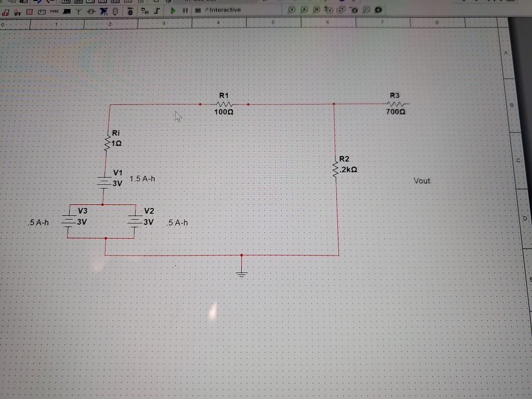Select resistor R1 labeled 100Ω

point(224,106)
